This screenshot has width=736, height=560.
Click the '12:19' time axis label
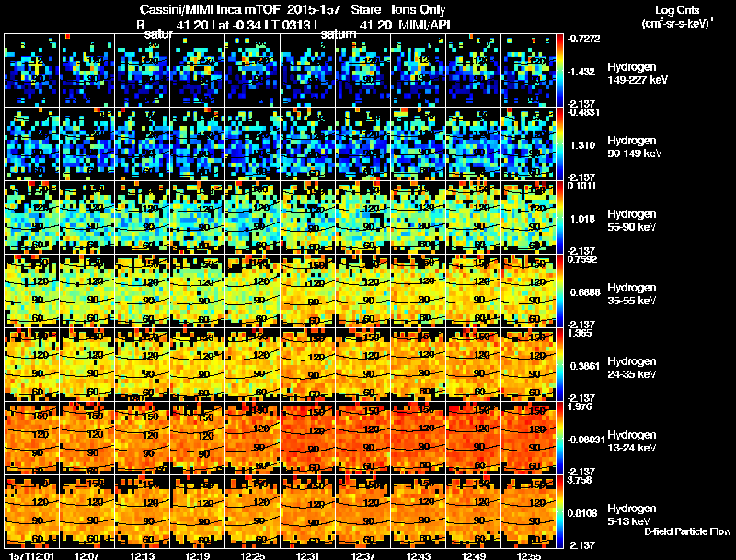click(198, 555)
